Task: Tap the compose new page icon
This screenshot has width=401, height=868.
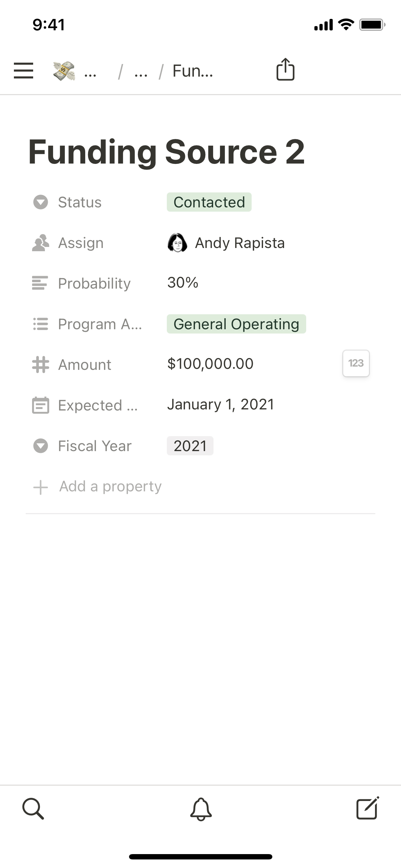Action: (x=367, y=808)
